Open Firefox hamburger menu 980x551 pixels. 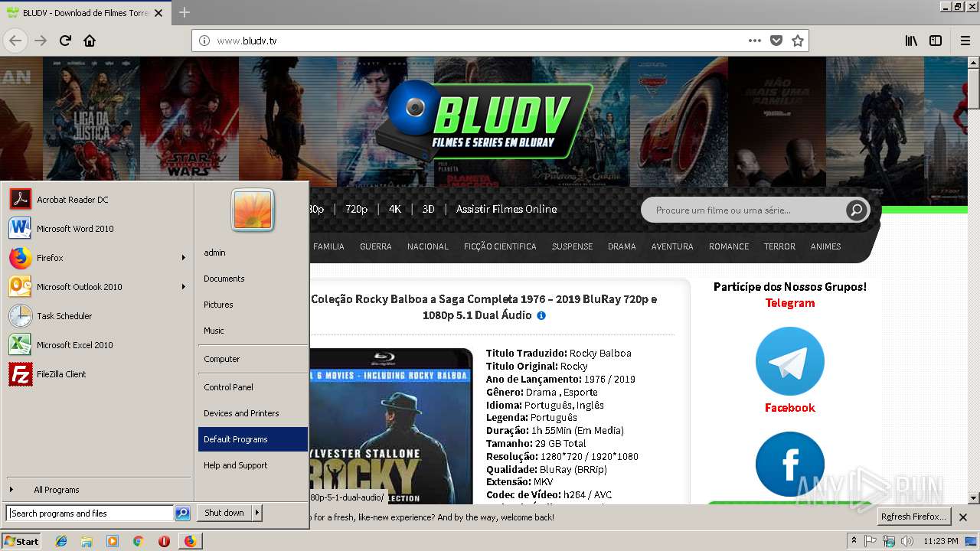965,41
